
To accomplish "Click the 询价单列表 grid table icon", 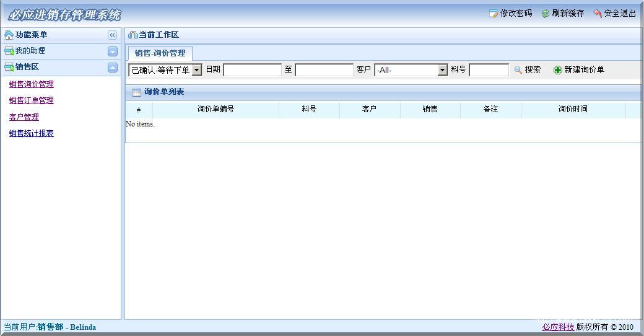I will pyautogui.click(x=136, y=92).
